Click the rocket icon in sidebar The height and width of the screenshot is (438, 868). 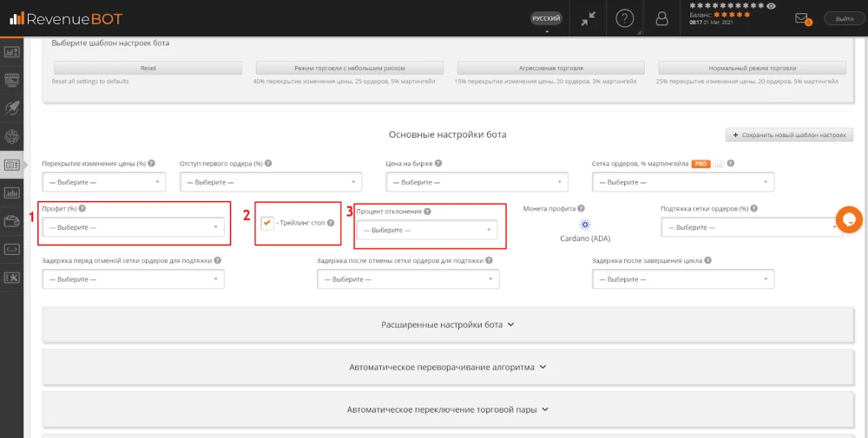point(11,108)
